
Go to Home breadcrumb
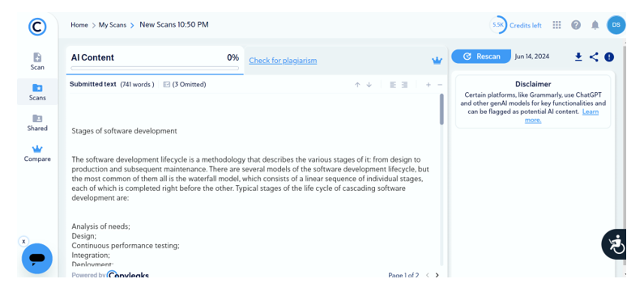pos(79,25)
